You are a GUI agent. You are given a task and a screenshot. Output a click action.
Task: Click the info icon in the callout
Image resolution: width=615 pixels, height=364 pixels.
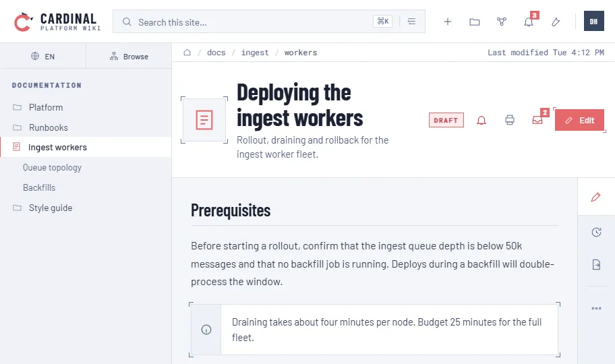206,330
